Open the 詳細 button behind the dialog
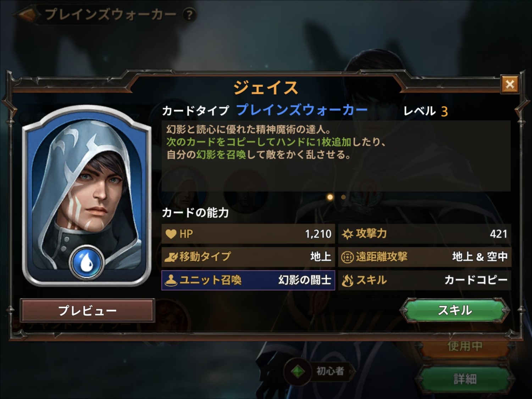Screen dimensions: 532x399 pos(465,379)
